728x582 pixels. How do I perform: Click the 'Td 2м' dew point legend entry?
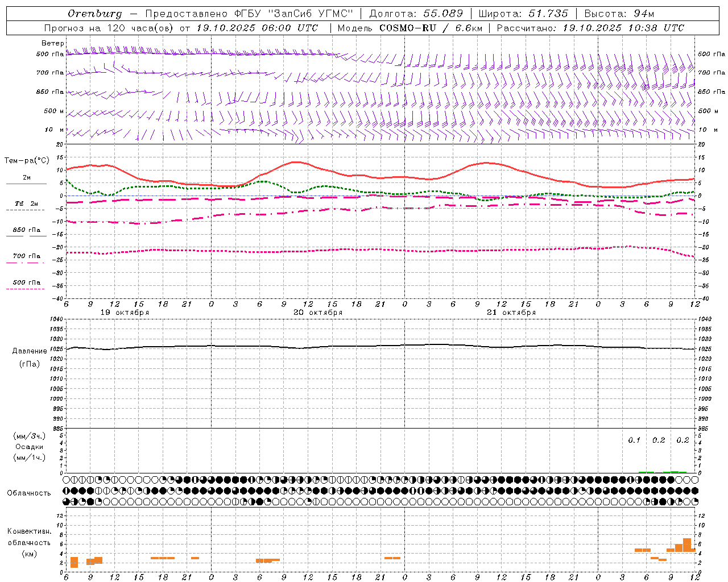point(26,203)
